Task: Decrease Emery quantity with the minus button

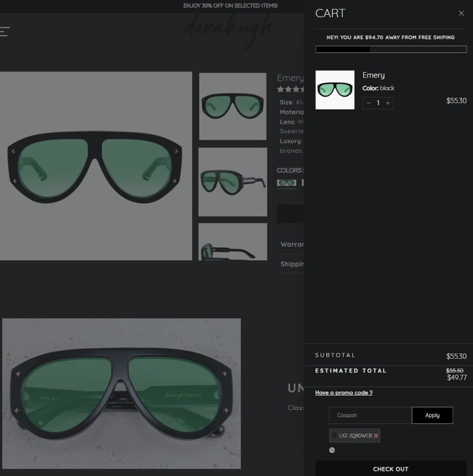Action: tap(369, 103)
